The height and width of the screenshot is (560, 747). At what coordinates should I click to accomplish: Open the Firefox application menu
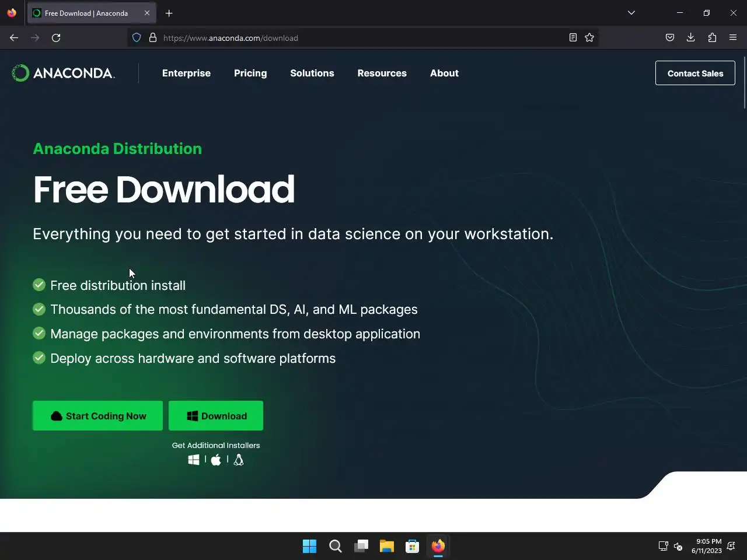coord(733,38)
